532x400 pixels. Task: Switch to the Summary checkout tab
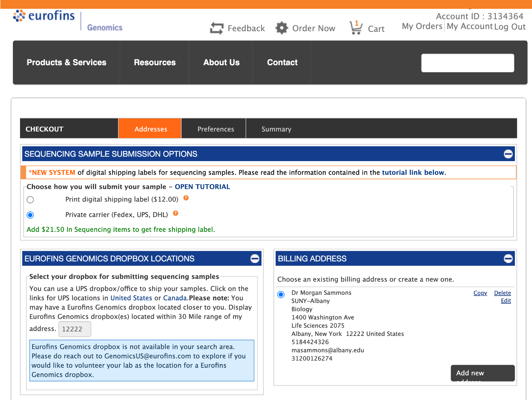pyautogui.click(x=276, y=129)
